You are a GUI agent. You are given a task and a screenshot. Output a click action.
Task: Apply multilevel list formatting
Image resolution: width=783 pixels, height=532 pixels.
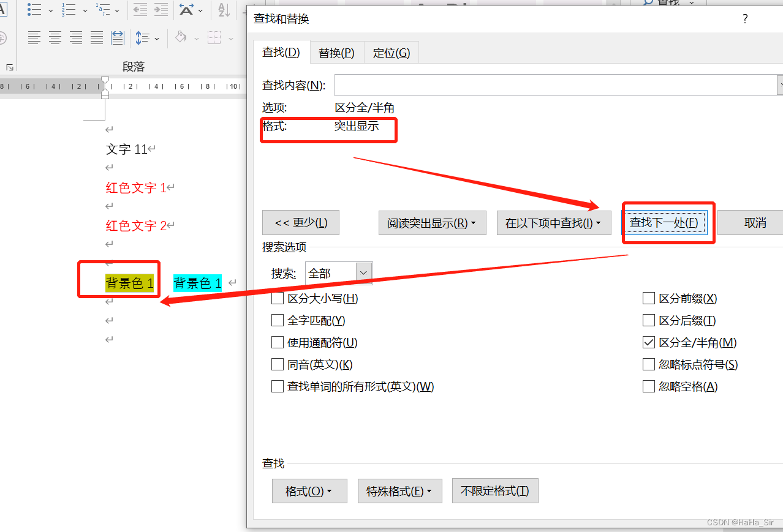(102, 9)
